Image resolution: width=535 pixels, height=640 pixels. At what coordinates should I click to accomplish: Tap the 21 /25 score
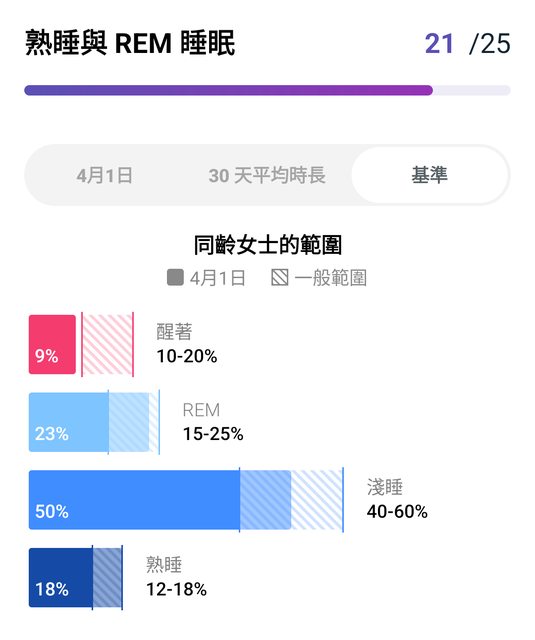click(x=467, y=43)
